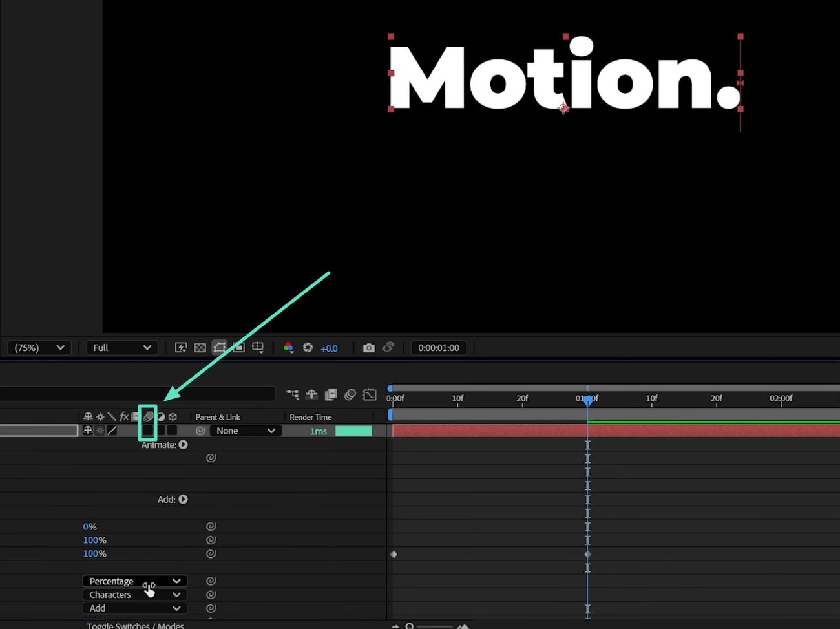Open the Add mode dropdown
This screenshot has width=840, height=629.
point(135,608)
